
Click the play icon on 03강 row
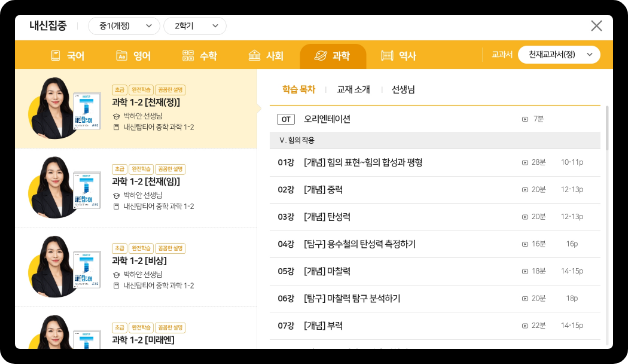tap(525, 217)
